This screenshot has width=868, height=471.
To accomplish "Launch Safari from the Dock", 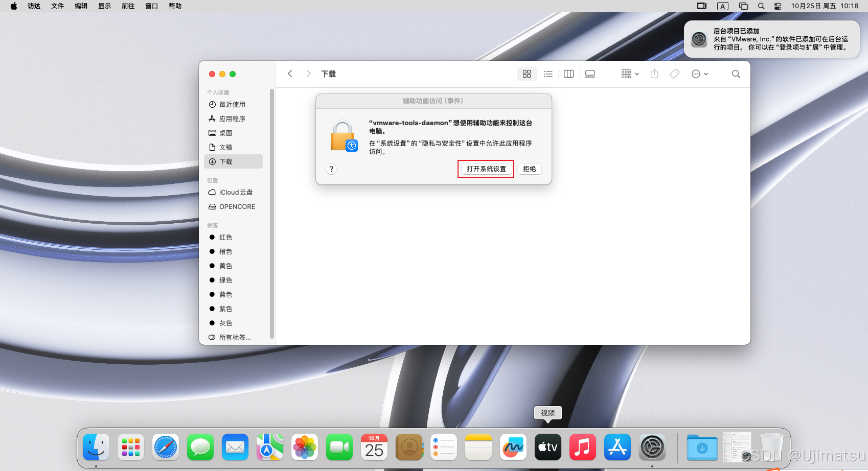I will 166,447.
